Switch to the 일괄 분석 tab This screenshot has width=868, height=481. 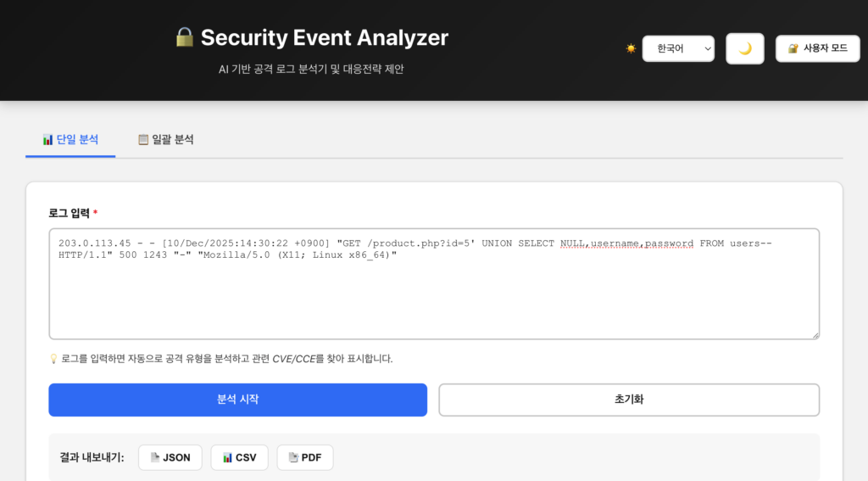tap(165, 139)
